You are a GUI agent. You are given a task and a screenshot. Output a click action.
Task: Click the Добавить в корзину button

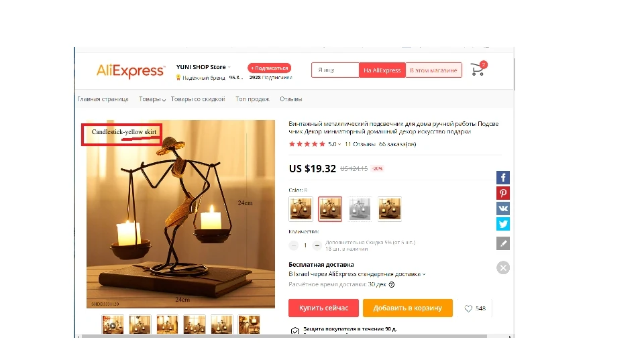tap(407, 308)
